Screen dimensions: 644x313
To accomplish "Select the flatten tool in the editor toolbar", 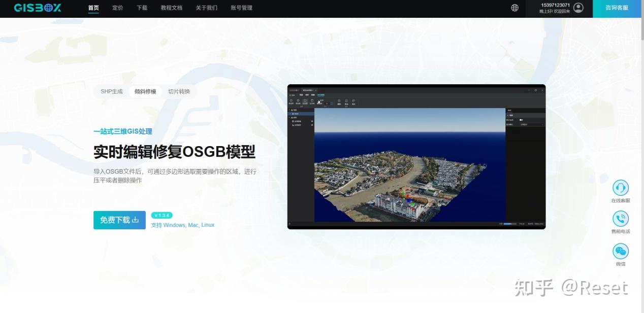I will 319,101.
